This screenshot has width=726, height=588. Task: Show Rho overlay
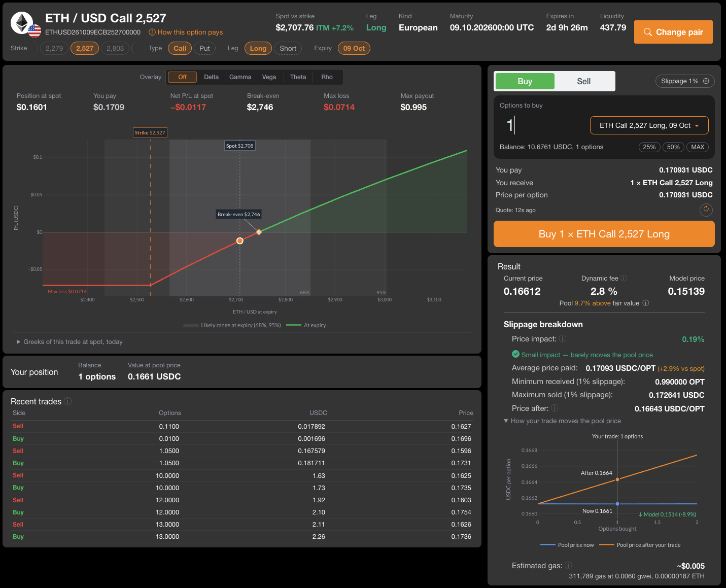(327, 77)
